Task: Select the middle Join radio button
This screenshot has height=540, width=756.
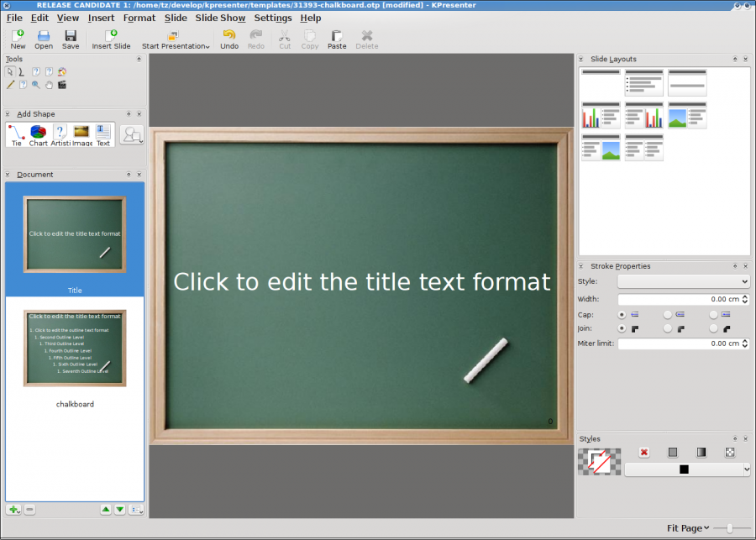Action: coord(669,328)
